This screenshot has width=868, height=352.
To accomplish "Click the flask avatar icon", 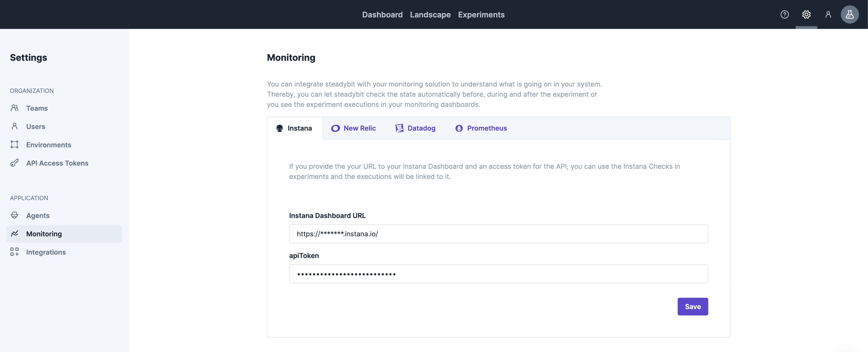I will [849, 14].
